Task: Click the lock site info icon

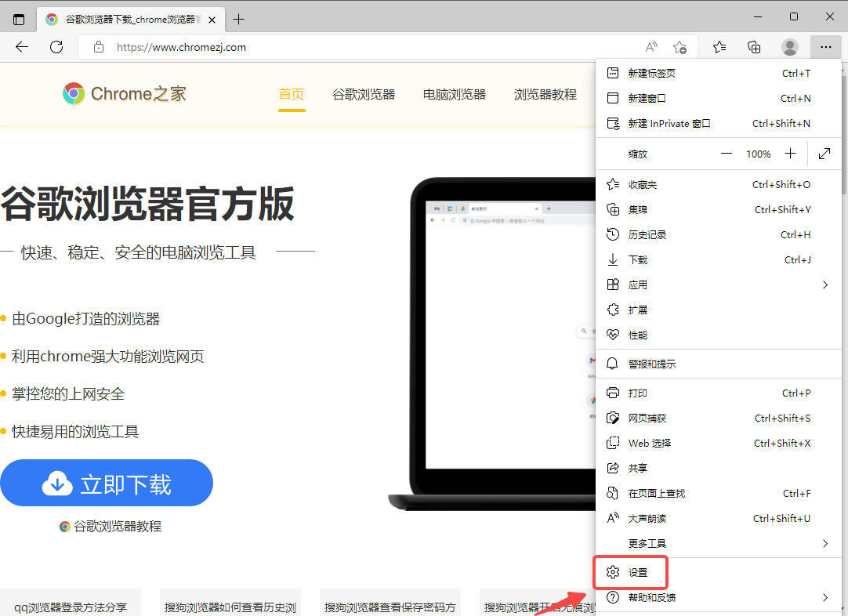Action: coord(99,47)
